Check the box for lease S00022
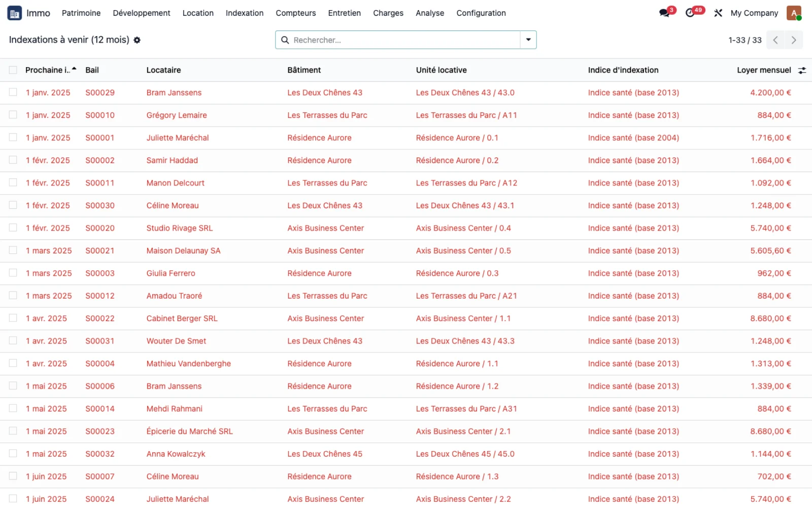The image size is (812, 508). 13,318
